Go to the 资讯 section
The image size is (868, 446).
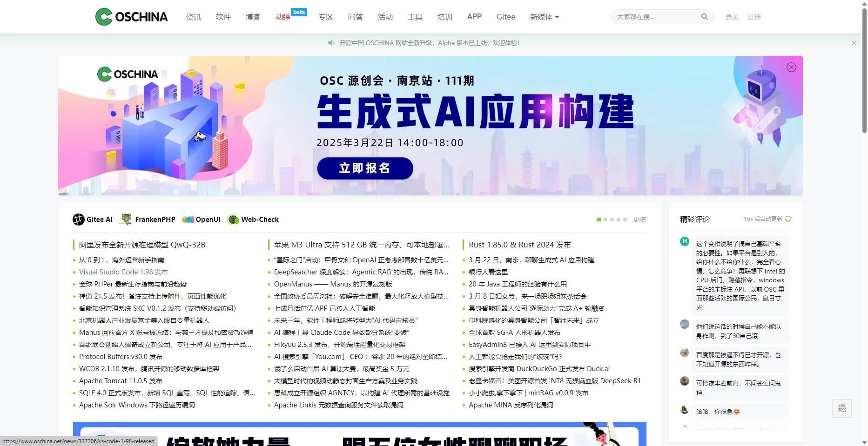pyautogui.click(x=193, y=17)
